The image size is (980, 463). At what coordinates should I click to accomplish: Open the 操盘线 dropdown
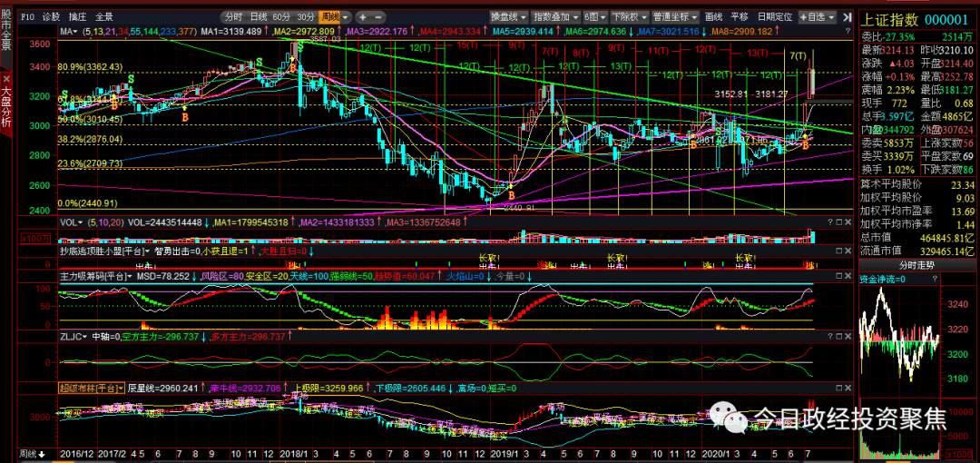pos(508,17)
